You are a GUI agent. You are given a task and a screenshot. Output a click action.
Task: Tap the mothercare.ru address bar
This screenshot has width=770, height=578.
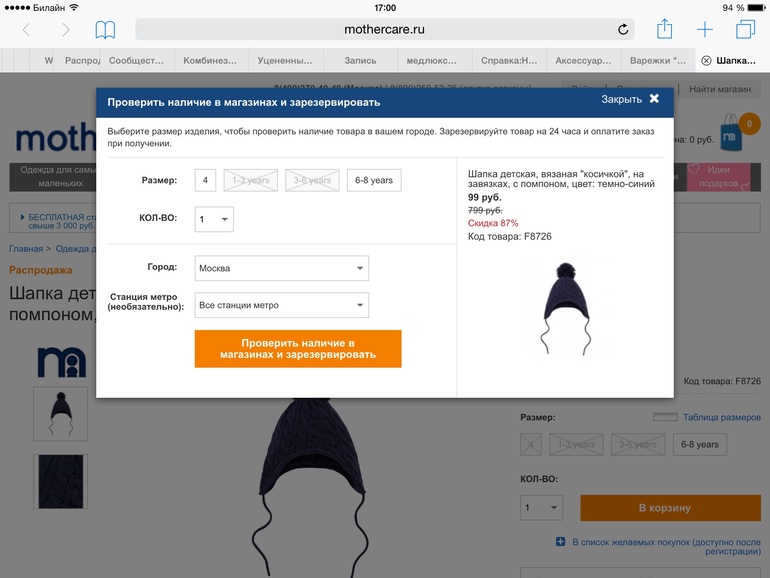tap(385, 29)
